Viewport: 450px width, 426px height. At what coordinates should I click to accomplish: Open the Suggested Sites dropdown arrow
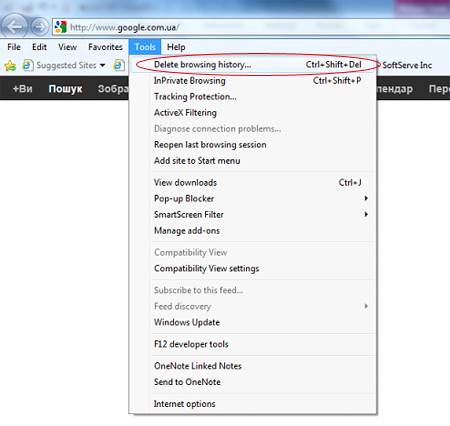click(x=102, y=65)
